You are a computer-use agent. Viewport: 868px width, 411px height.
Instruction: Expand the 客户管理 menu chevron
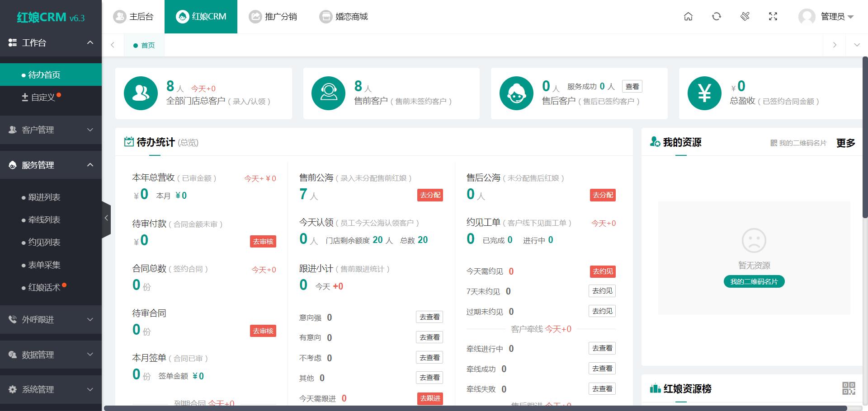pyautogui.click(x=90, y=130)
